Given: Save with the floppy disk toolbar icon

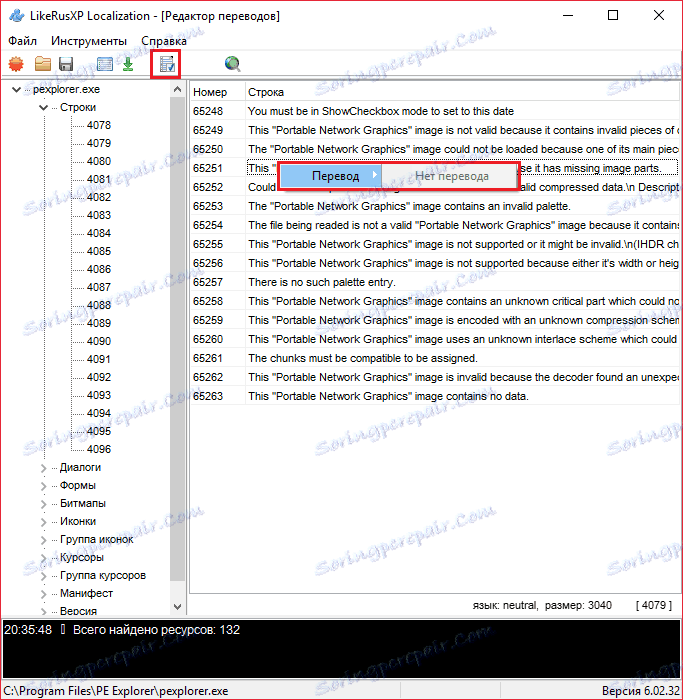Looking at the screenshot, I should pos(66,64).
